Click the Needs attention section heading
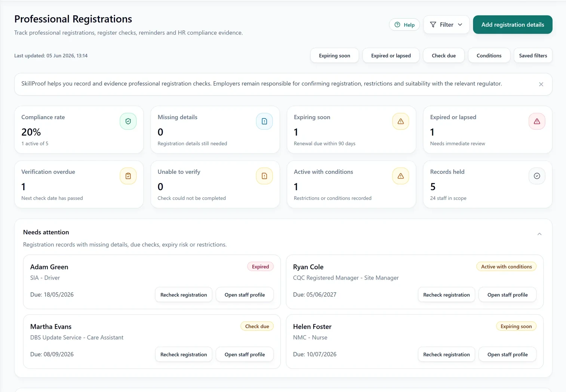Image resolution: width=566 pixels, height=392 pixels. point(46,232)
